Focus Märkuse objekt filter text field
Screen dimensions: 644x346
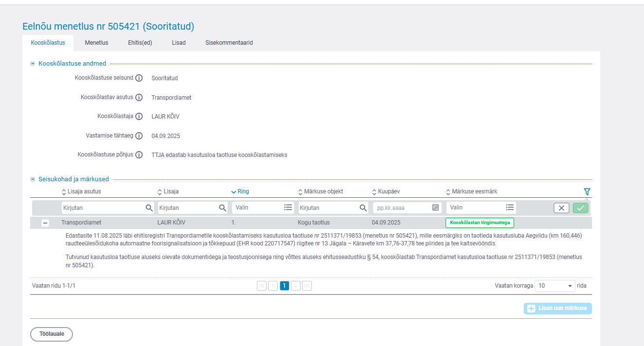tap(333, 208)
